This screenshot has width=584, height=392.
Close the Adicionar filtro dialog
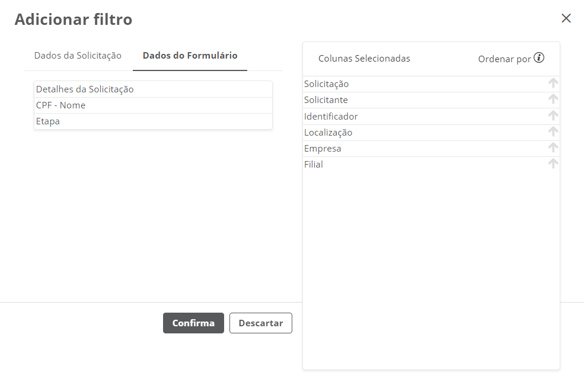click(x=566, y=18)
